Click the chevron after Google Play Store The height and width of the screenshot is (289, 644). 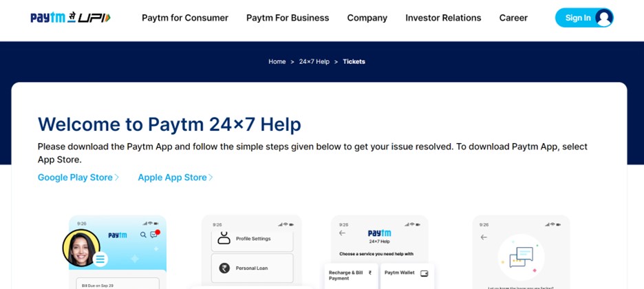pos(117,178)
